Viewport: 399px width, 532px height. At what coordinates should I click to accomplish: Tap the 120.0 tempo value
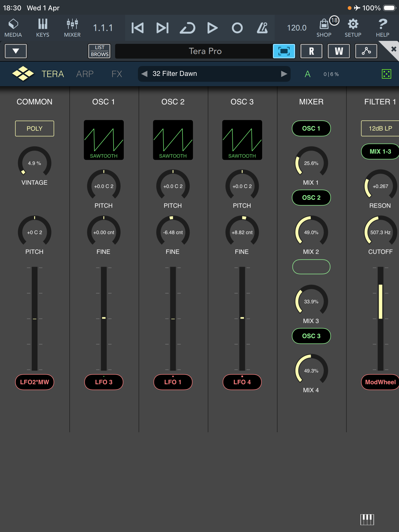pos(297,28)
